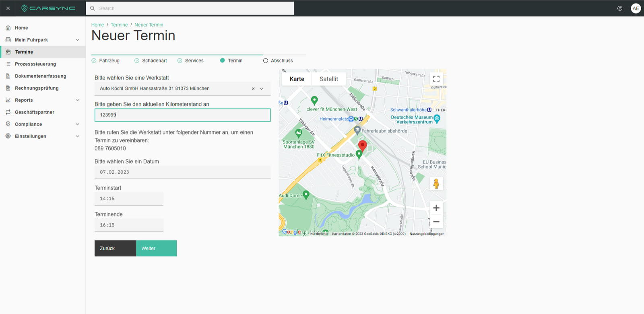644x314 pixels.
Task: Open the AE user avatar menu
Action: [636, 8]
